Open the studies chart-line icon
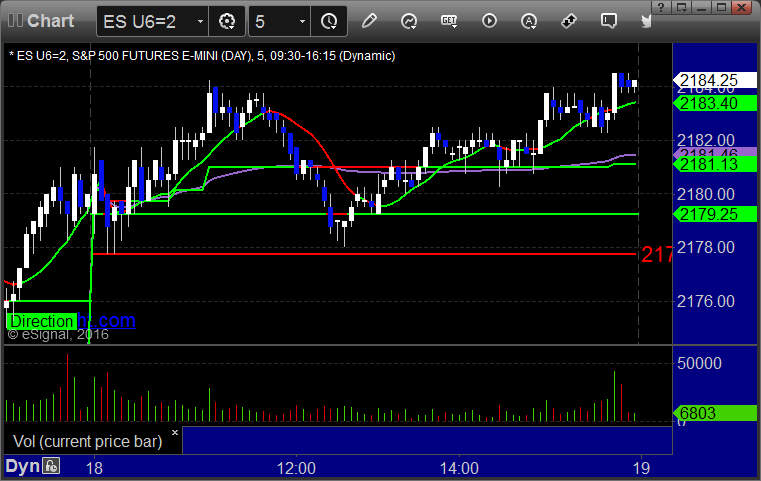 pyautogui.click(x=409, y=21)
